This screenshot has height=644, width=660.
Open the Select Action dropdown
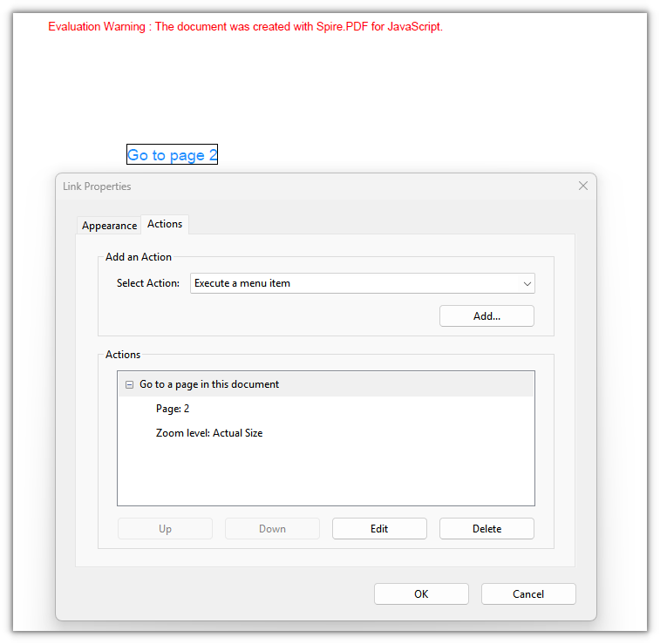tap(363, 283)
